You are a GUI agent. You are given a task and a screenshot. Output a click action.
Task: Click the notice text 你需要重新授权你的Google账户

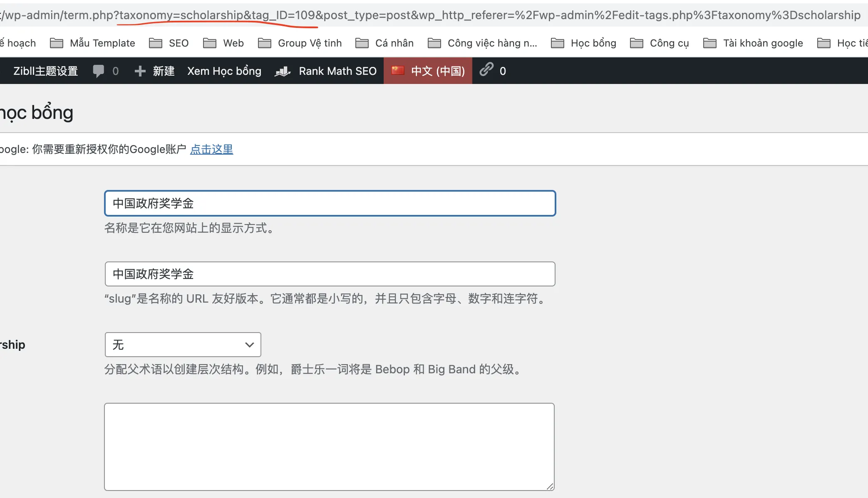(x=109, y=149)
